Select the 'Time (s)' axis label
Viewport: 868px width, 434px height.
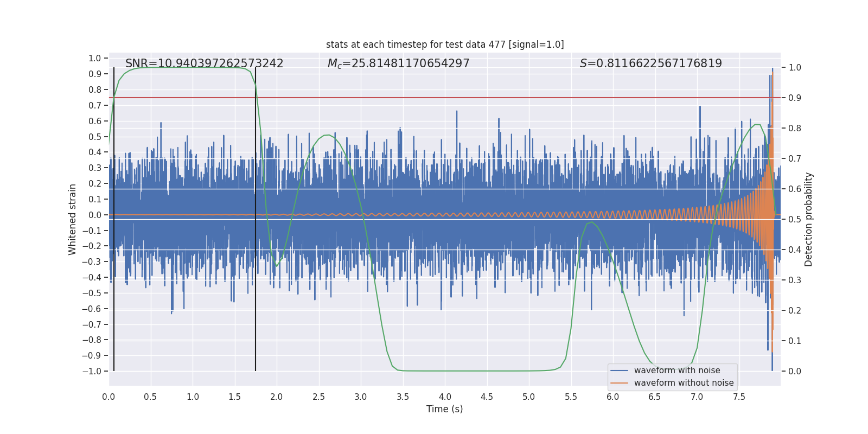coord(445,409)
